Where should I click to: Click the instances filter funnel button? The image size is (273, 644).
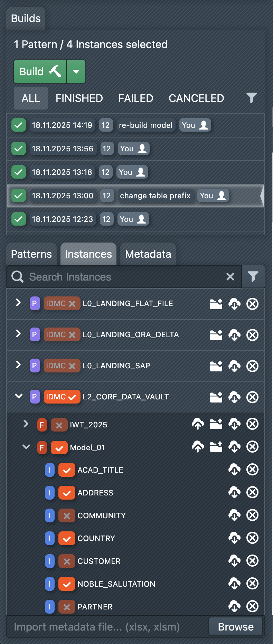tap(253, 277)
